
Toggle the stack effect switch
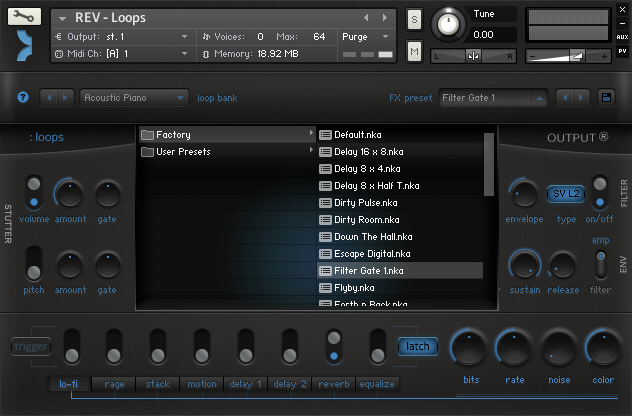(x=158, y=347)
